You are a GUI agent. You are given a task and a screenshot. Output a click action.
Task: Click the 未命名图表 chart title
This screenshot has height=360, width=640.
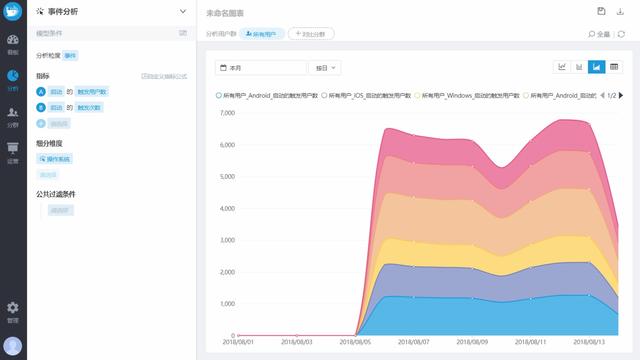pos(225,13)
